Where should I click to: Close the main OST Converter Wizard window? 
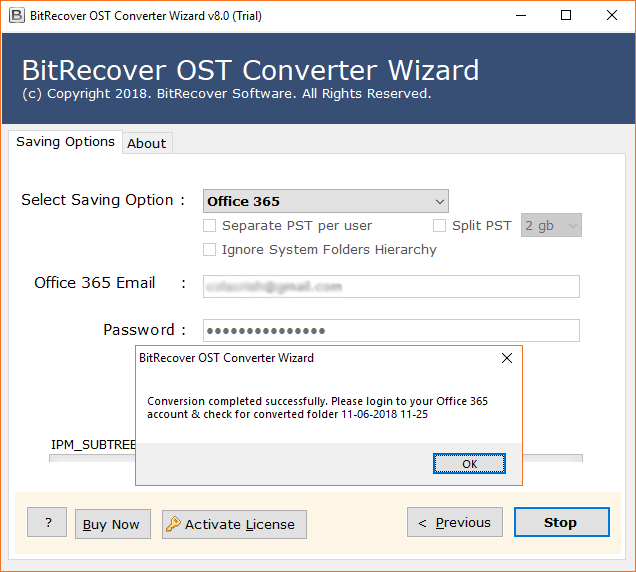point(612,16)
